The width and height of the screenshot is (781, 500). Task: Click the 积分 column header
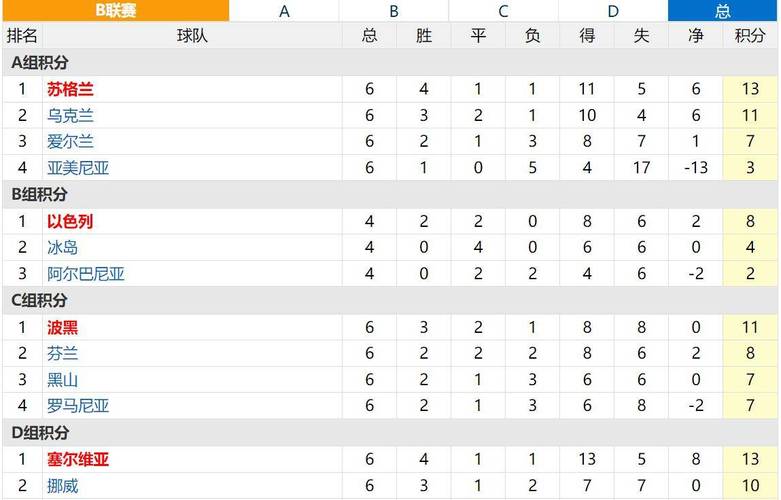pos(750,35)
